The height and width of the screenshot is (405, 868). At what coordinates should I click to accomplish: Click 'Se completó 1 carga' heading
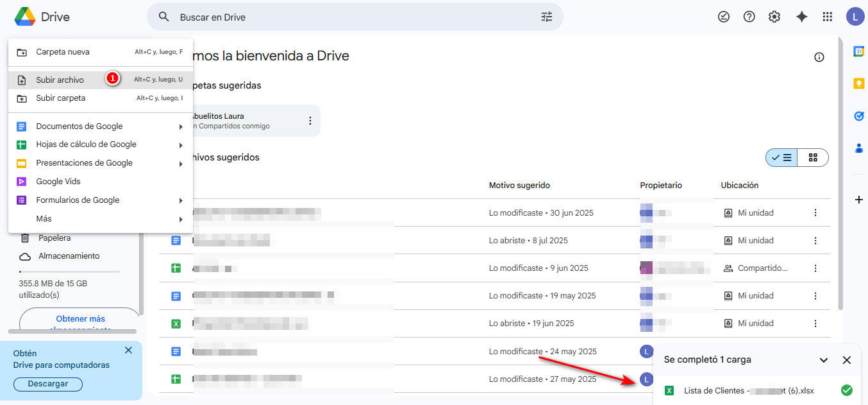tap(707, 359)
